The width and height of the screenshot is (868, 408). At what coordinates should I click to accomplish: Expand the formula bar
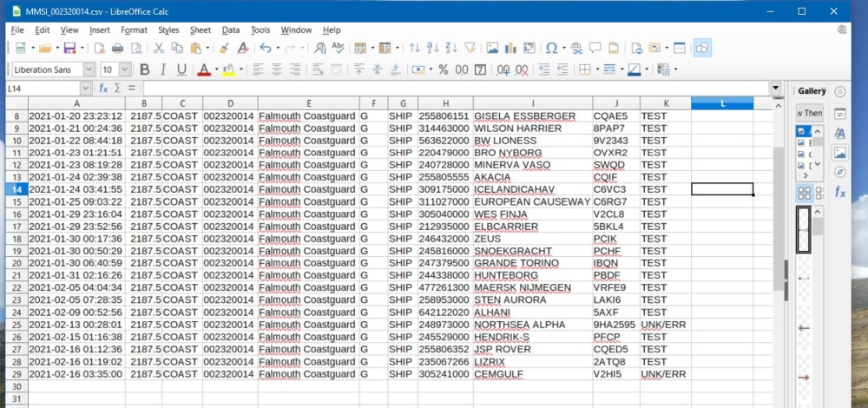click(x=775, y=88)
